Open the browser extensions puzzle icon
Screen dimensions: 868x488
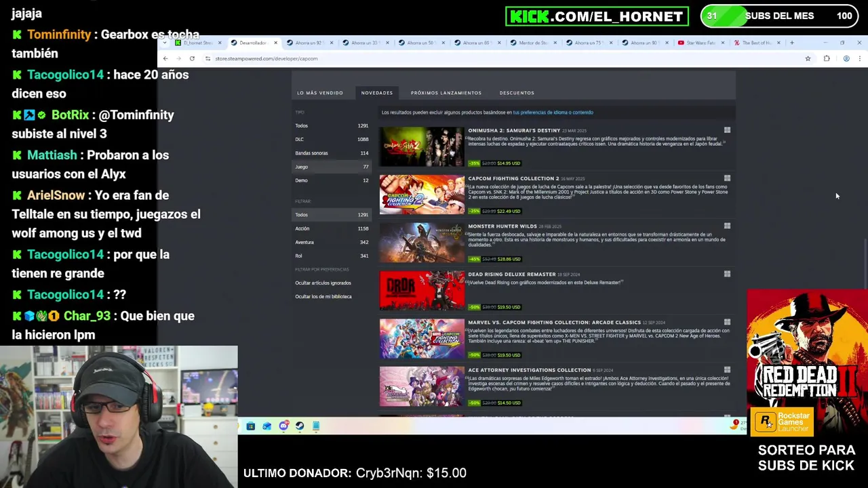827,59
